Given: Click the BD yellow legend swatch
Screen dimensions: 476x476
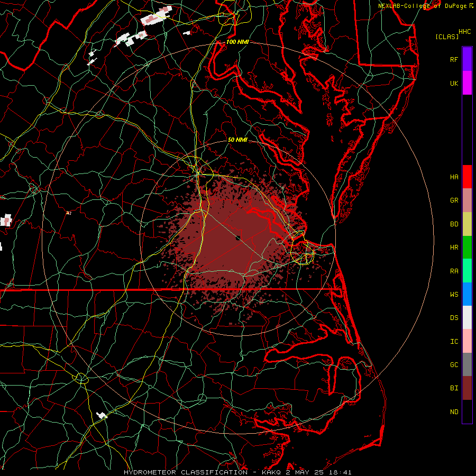Looking at the screenshot, I should (467, 224).
